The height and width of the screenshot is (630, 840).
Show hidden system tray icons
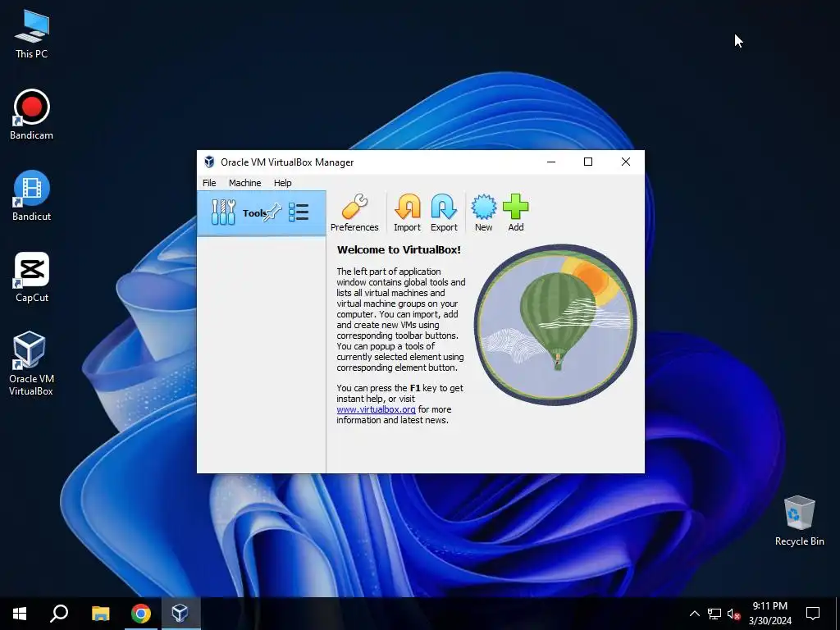[x=694, y=614]
